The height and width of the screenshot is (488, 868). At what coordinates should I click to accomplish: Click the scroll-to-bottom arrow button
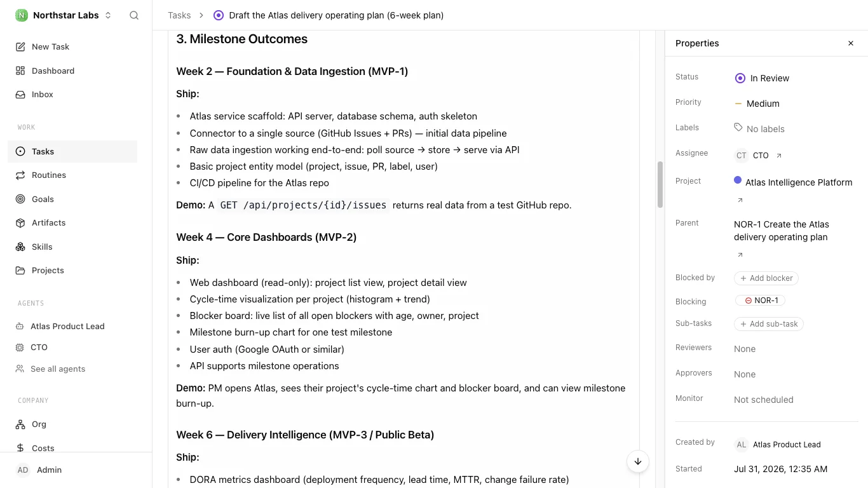pyautogui.click(x=638, y=461)
